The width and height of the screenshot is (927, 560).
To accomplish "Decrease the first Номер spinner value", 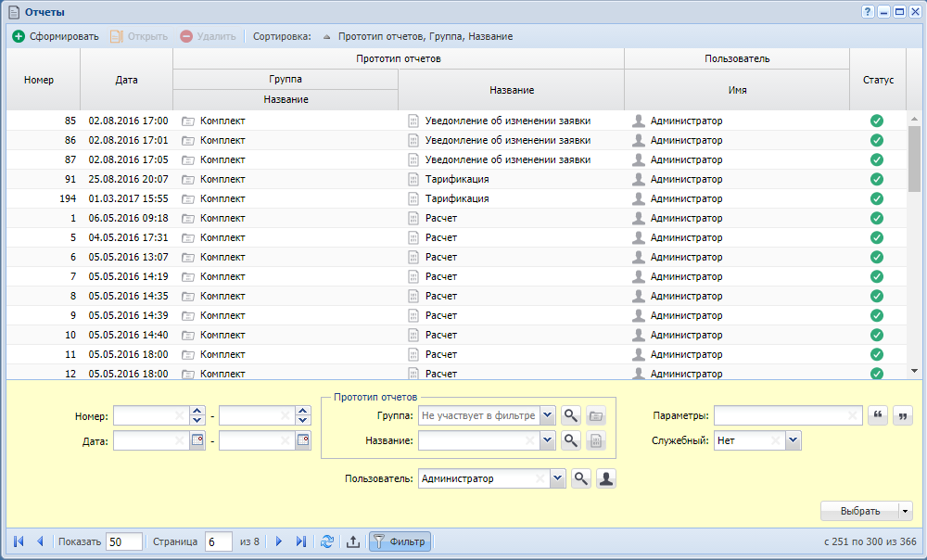I will (x=197, y=420).
